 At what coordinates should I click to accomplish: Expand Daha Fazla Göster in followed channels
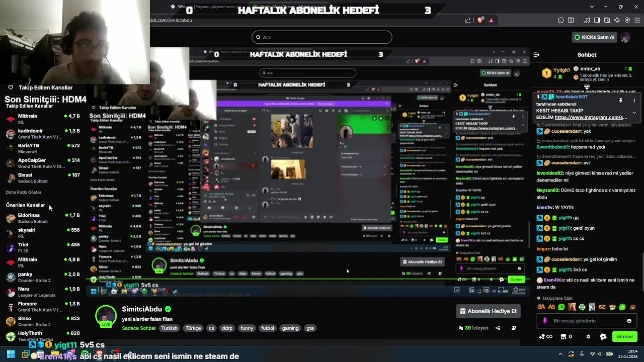click(24, 192)
